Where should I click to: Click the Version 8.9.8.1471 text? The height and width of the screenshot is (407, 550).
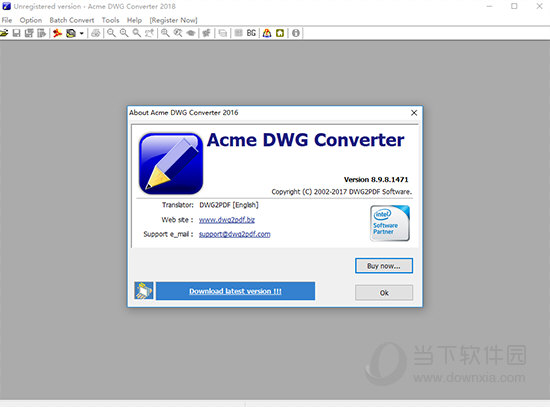376,180
